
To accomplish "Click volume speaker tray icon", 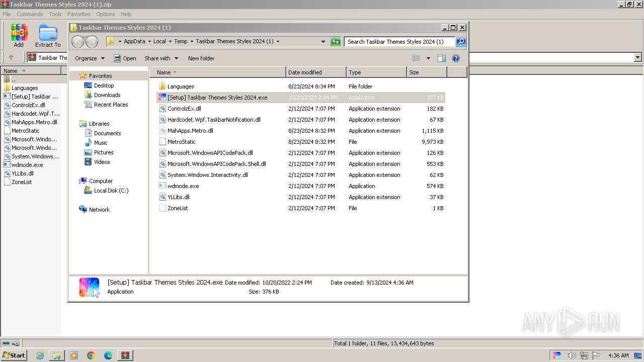I will click(x=572, y=355).
